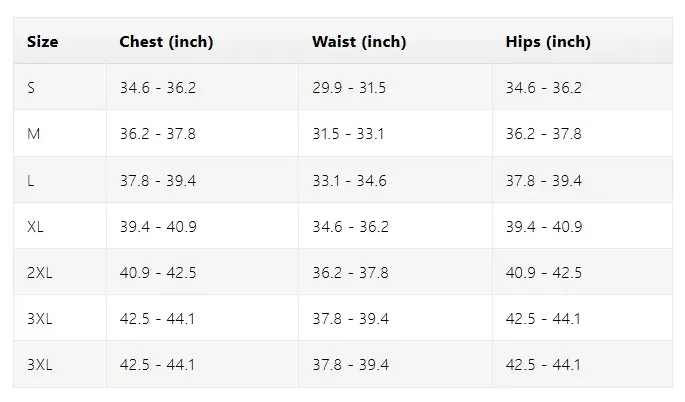
Task: Select the waist measurement in XL row
Action: tap(349, 227)
